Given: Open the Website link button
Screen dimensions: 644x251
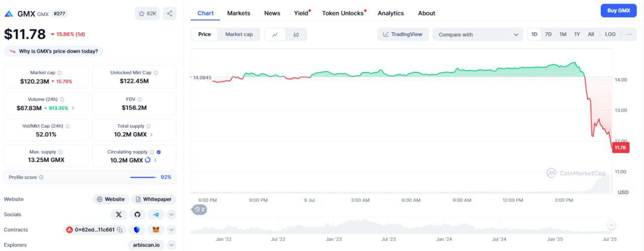Looking at the screenshot, I should point(111,199).
